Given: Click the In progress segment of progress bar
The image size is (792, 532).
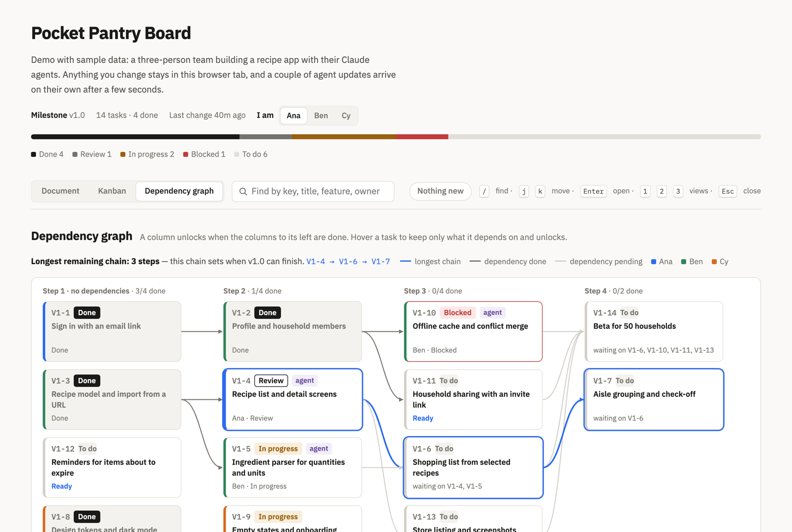Looking at the screenshot, I should click(344, 137).
